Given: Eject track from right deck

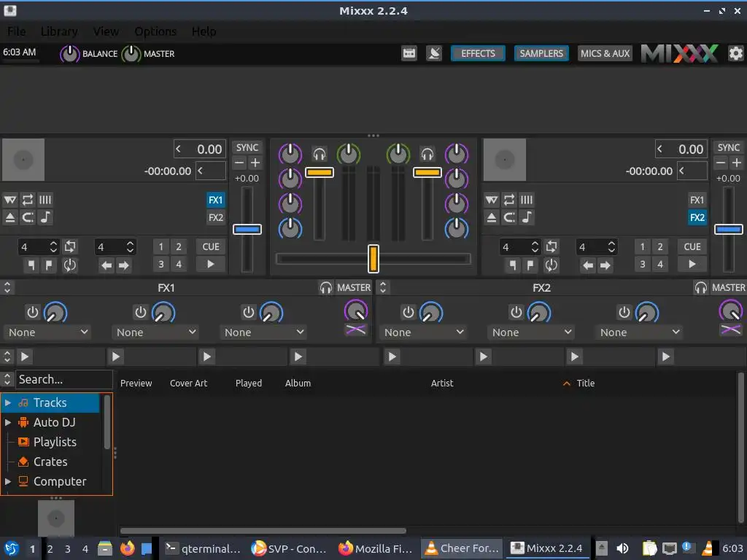Looking at the screenshot, I should click(492, 217).
